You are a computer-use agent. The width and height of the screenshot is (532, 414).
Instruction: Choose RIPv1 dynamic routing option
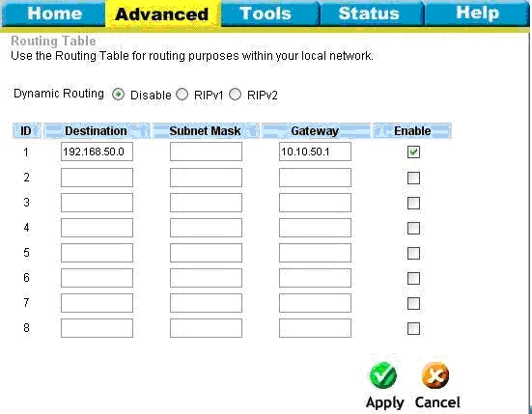(x=182, y=95)
